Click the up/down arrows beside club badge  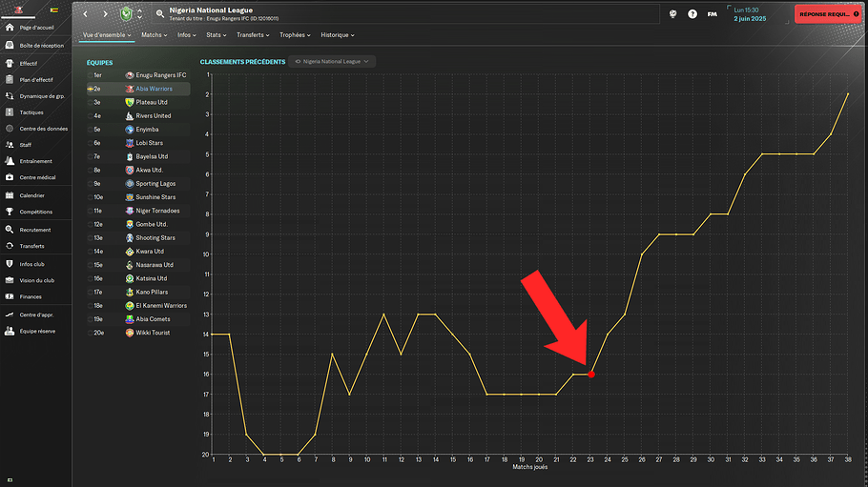139,14
